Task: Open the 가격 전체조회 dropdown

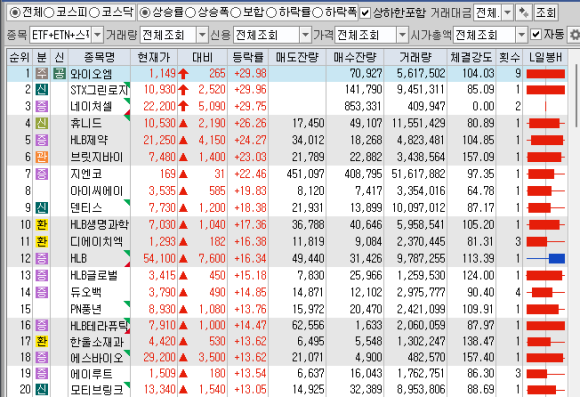Action: point(402,35)
